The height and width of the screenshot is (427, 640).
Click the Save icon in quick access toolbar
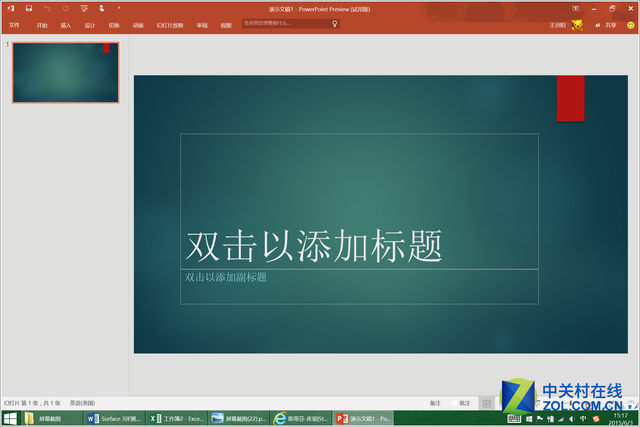(x=29, y=8)
